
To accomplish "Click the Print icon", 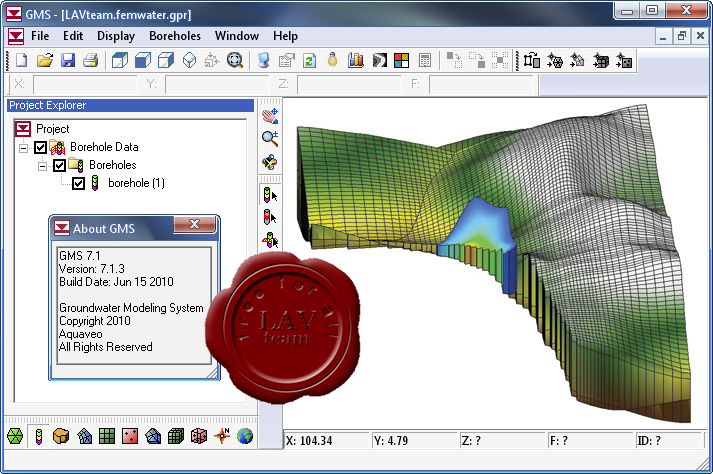I will (x=91, y=60).
